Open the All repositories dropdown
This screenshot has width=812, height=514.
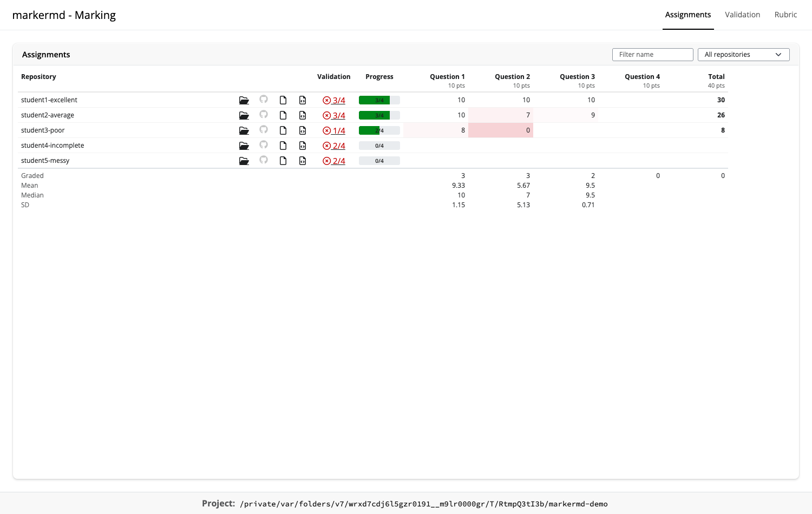pyautogui.click(x=744, y=55)
